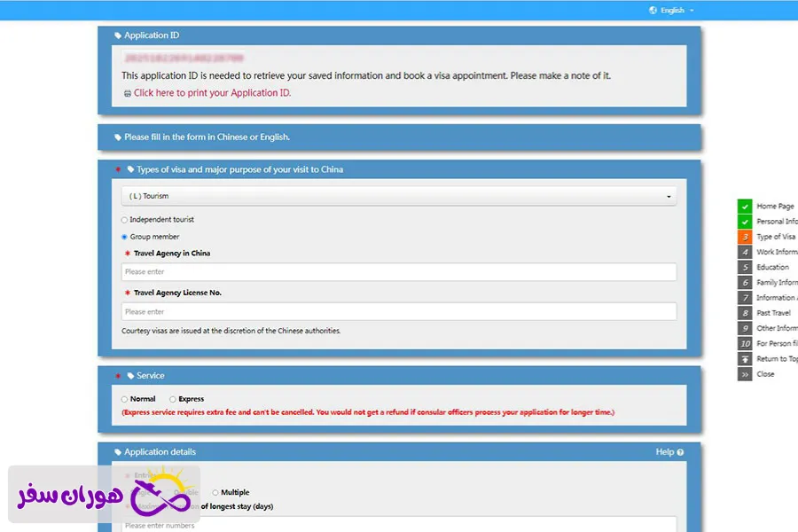Open the (L) Tourism visa type dropdown

(398, 196)
